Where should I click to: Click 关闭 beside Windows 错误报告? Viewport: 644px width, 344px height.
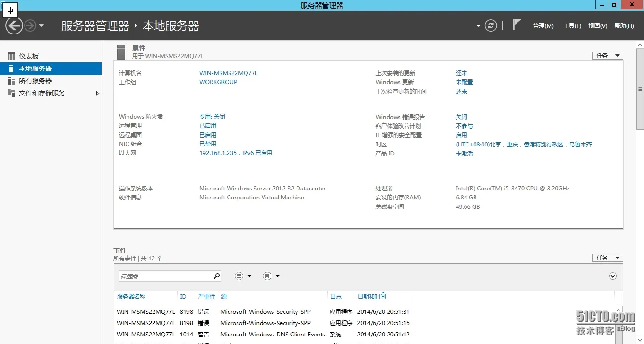[x=461, y=117]
